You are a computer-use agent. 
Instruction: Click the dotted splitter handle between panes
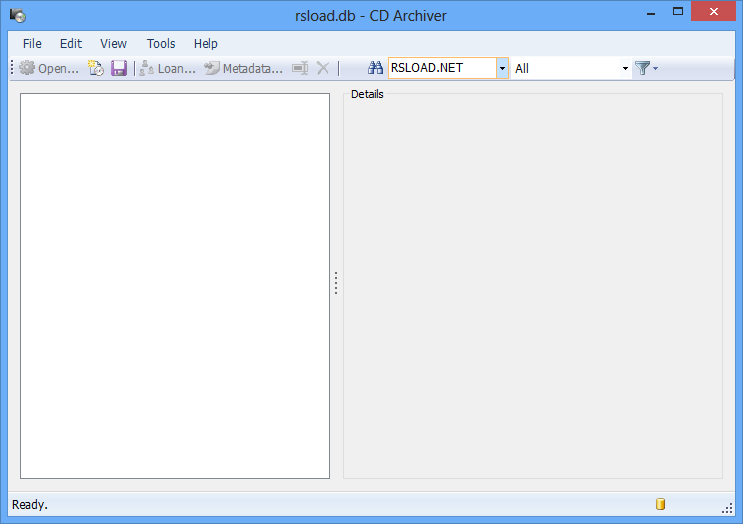point(336,283)
